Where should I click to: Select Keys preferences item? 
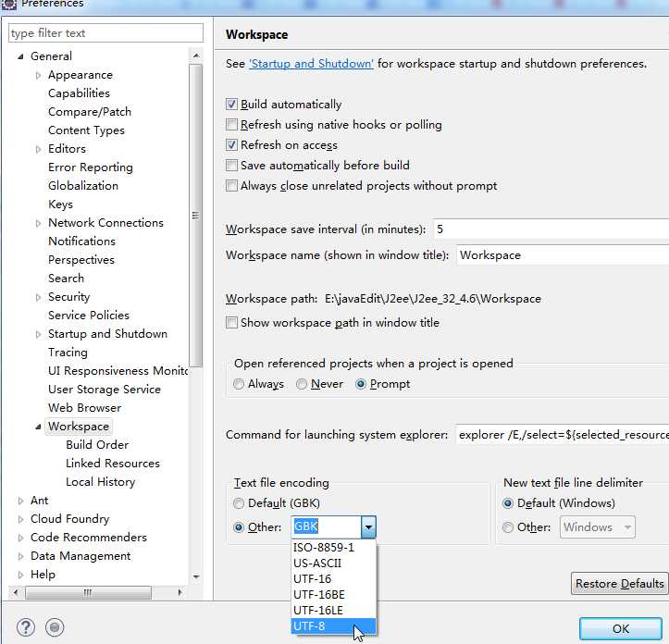coord(60,204)
